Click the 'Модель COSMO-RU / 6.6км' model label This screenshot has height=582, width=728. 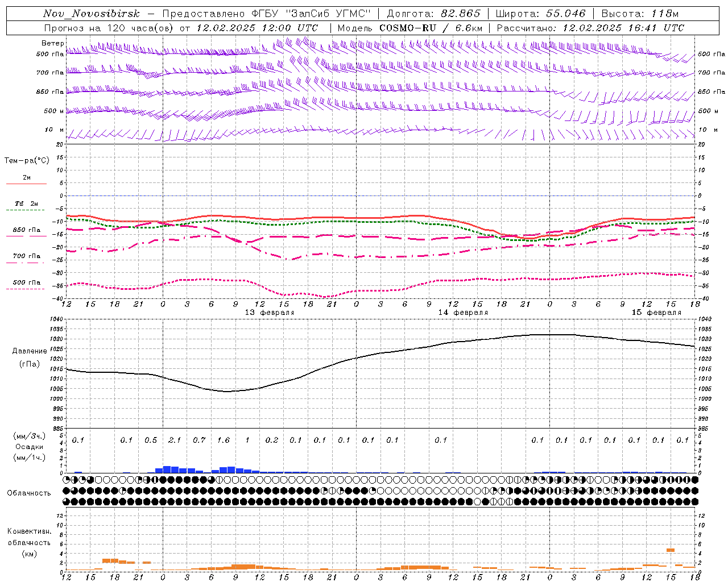pyautogui.click(x=410, y=28)
